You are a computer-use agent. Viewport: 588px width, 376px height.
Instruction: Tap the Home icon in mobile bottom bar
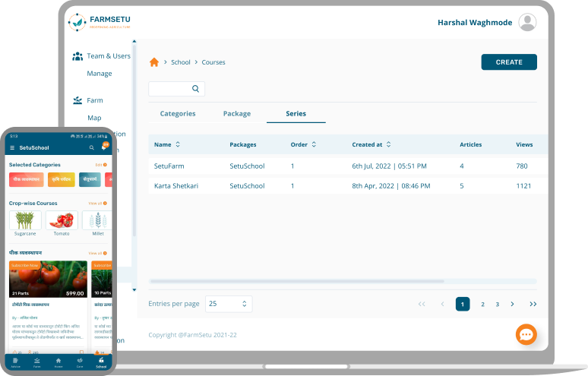tap(58, 362)
